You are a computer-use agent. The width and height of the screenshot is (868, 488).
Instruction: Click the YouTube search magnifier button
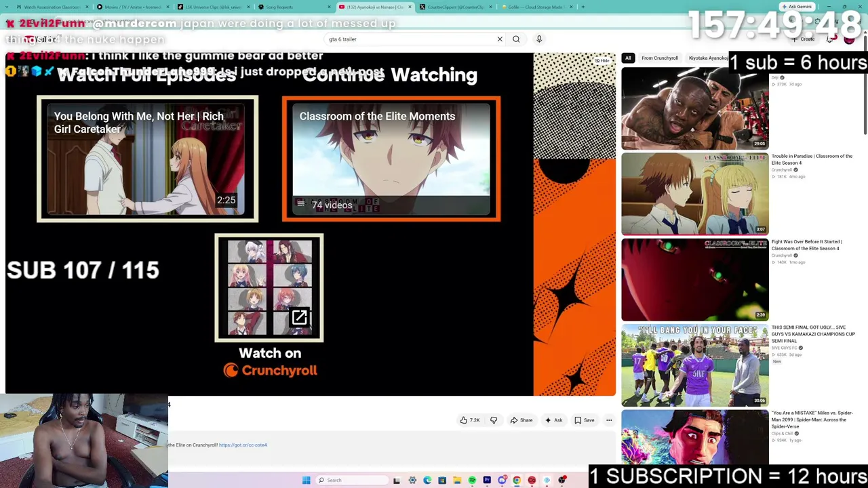[516, 39]
